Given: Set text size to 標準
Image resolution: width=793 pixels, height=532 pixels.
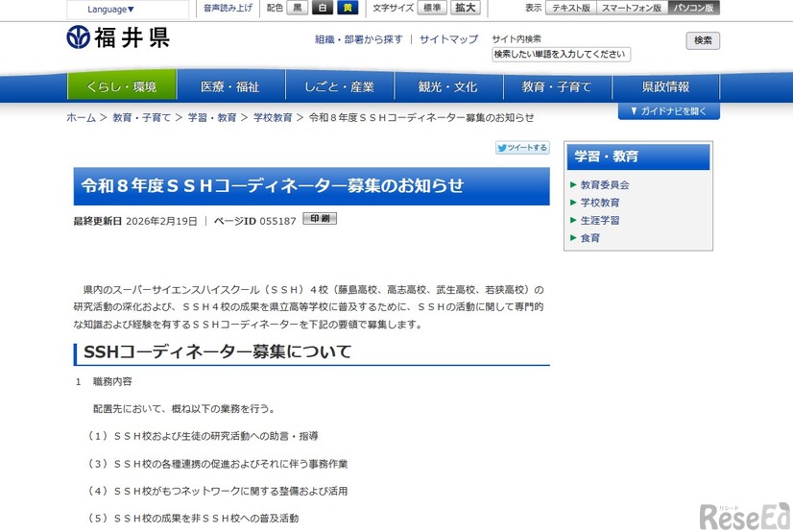Looking at the screenshot, I should click(x=431, y=8).
